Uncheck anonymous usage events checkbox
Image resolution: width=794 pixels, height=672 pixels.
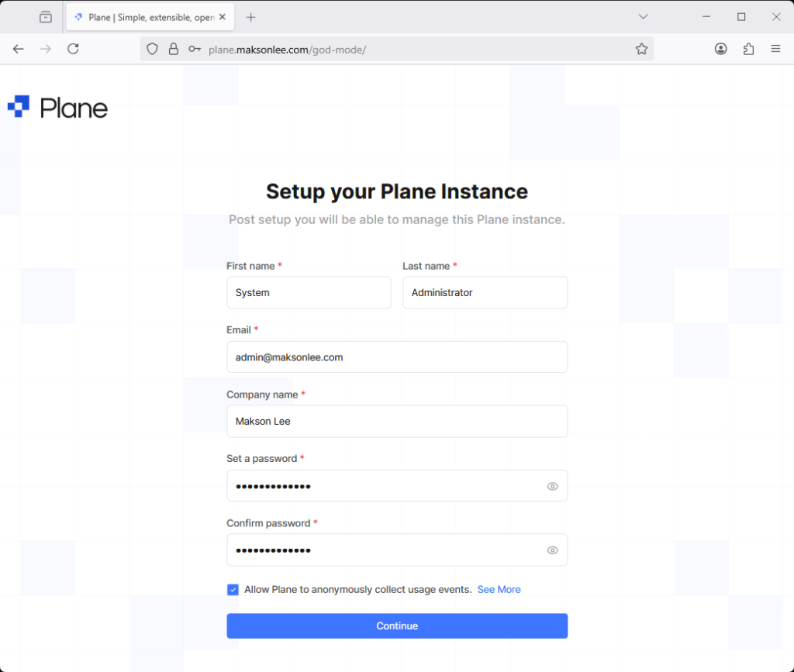(x=233, y=590)
